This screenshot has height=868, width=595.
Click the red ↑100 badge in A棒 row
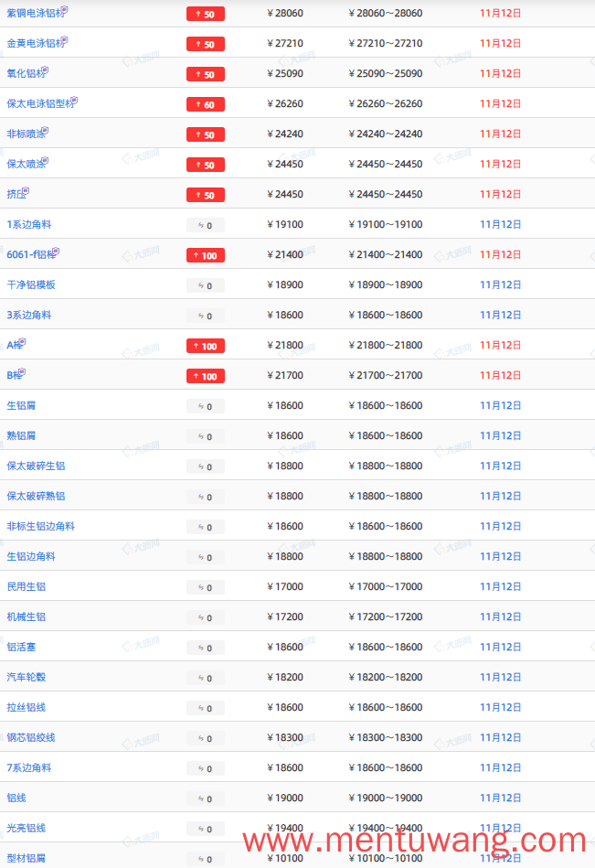[206, 346]
